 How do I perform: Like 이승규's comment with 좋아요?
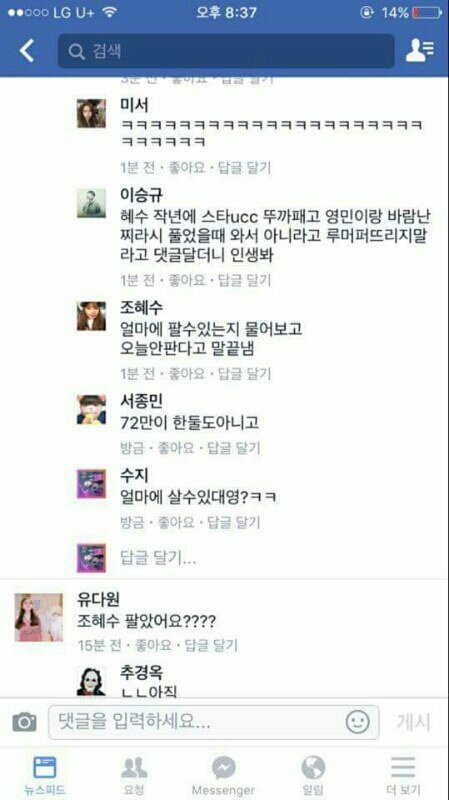pyautogui.click(x=187, y=280)
